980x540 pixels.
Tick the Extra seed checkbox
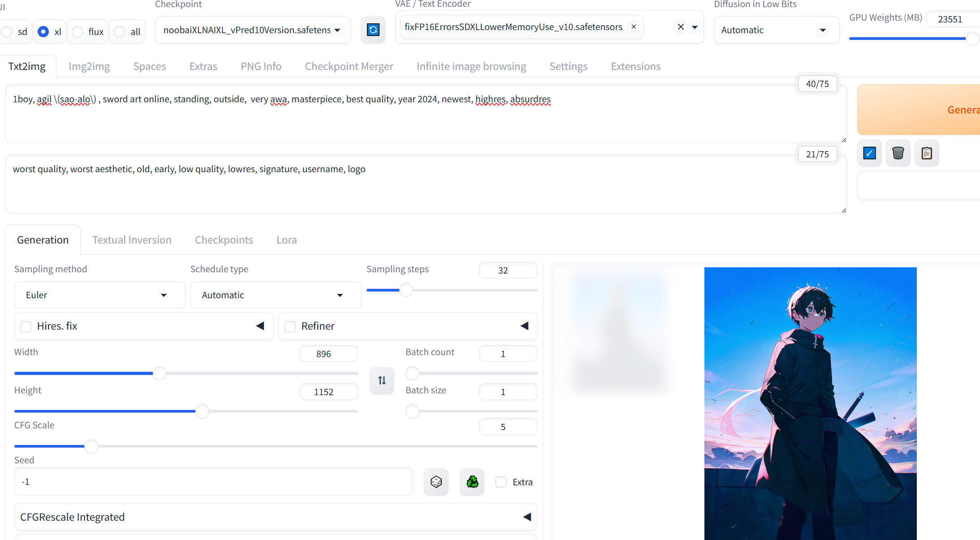[501, 482]
